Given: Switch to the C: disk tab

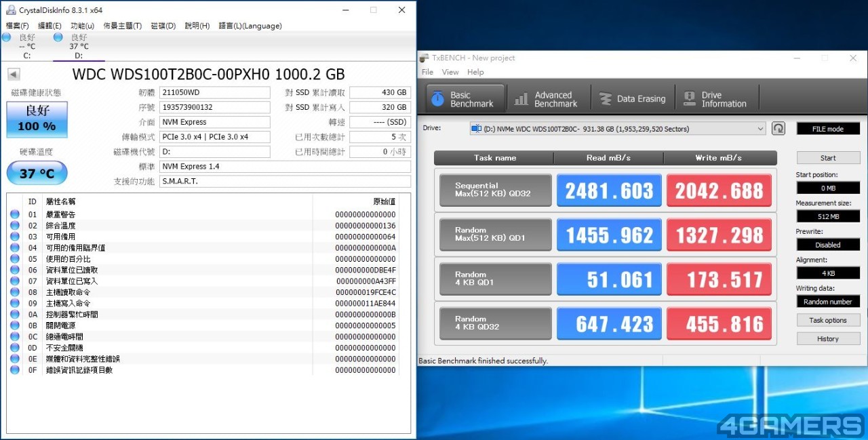Looking at the screenshot, I should [26, 46].
